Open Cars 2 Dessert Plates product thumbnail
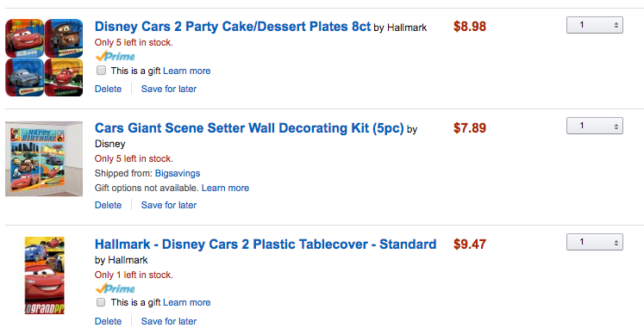The width and height of the screenshot is (644, 328). (44, 58)
